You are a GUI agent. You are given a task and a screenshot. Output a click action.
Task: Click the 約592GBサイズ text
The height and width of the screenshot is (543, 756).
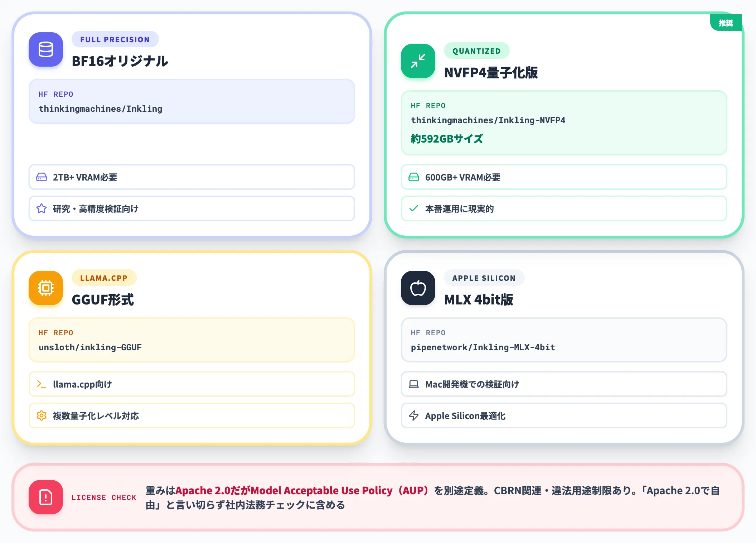pyautogui.click(x=447, y=139)
